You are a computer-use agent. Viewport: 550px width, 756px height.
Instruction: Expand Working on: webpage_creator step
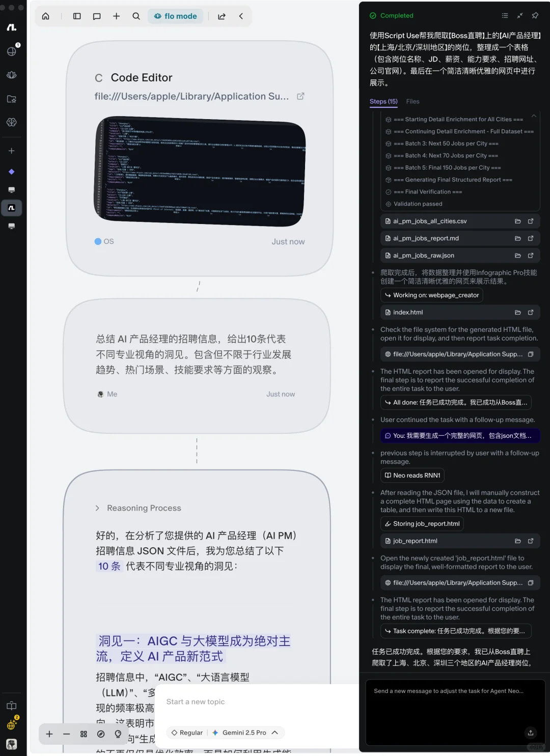tap(432, 295)
